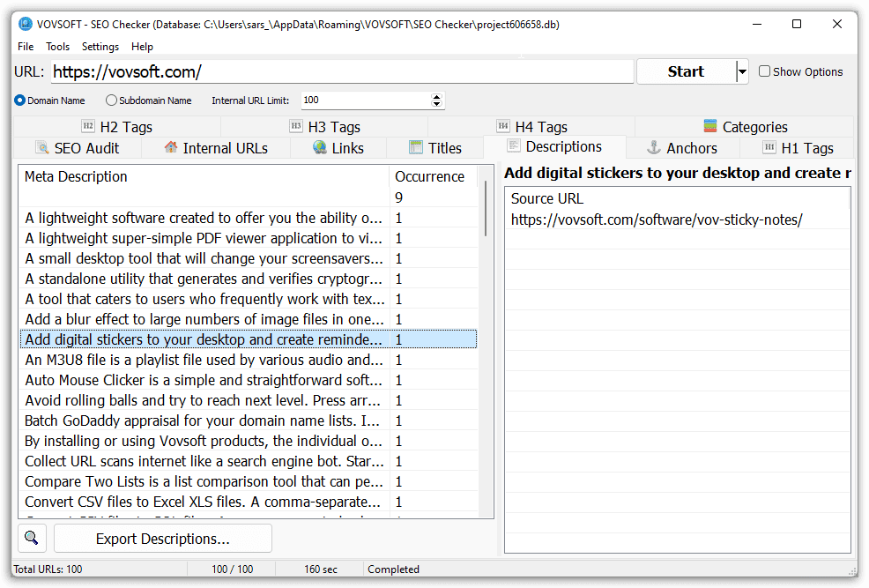The height and width of the screenshot is (588, 869).
Task: Select the 'A small desktop tool' description row
Action: tap(249, 258)
